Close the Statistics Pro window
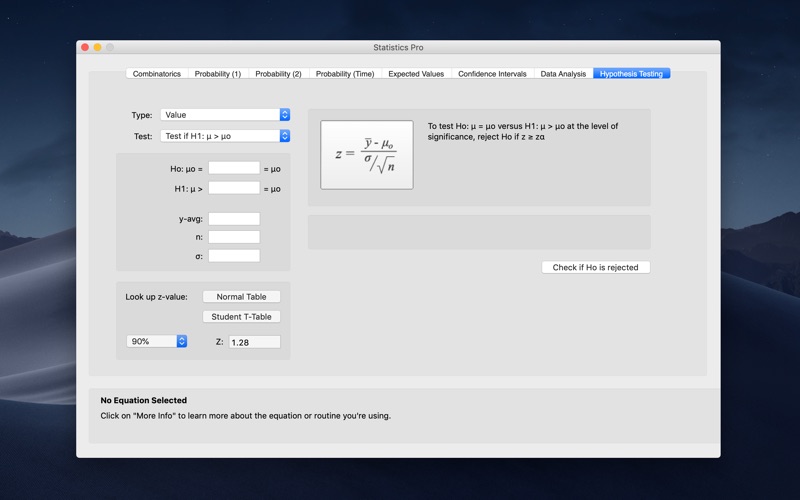This screenshot has width=800, height=500. point(85,47)
